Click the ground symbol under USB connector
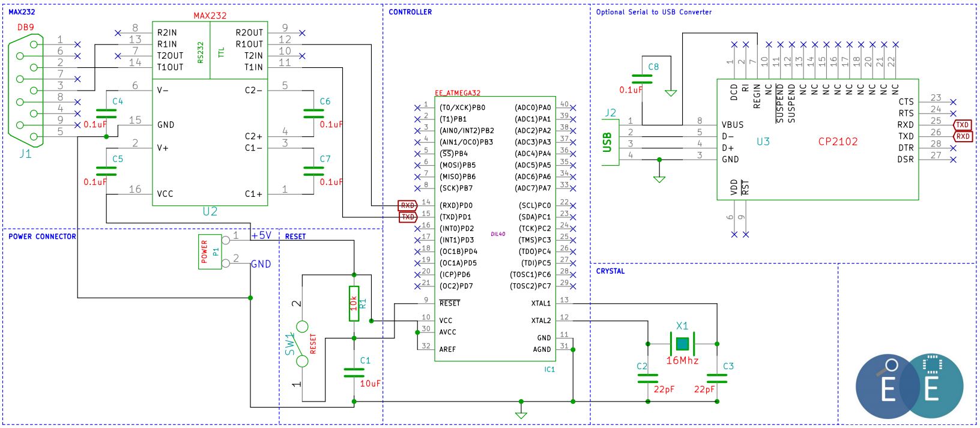This screenshot has width=980, height=428. tap(659, 179)
